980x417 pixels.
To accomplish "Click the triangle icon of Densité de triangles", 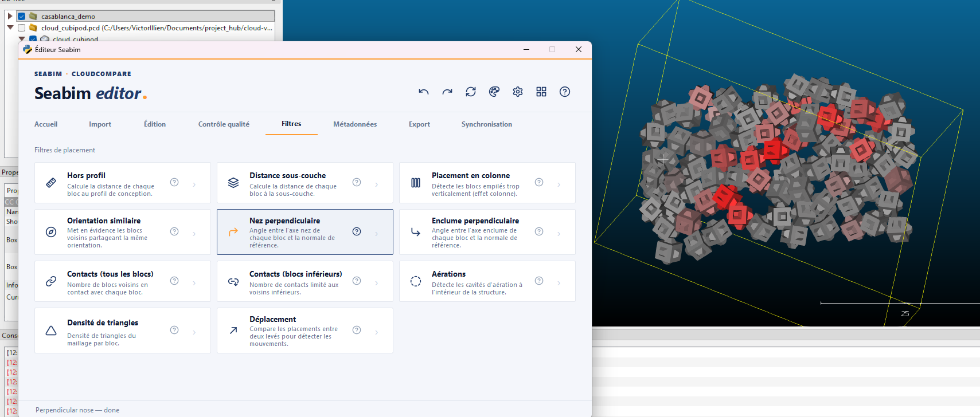I will (x=51, y=331).
